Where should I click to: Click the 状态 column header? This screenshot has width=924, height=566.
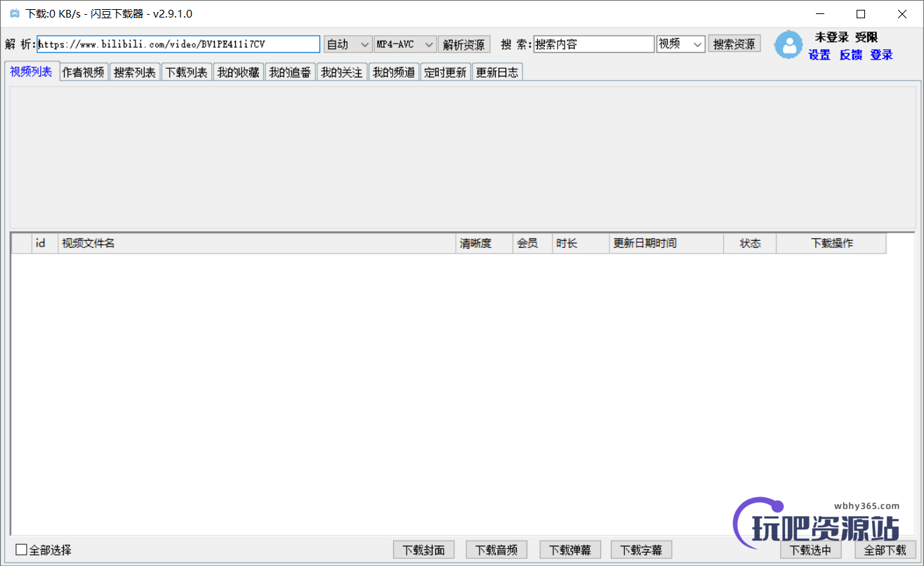[750, 243]
